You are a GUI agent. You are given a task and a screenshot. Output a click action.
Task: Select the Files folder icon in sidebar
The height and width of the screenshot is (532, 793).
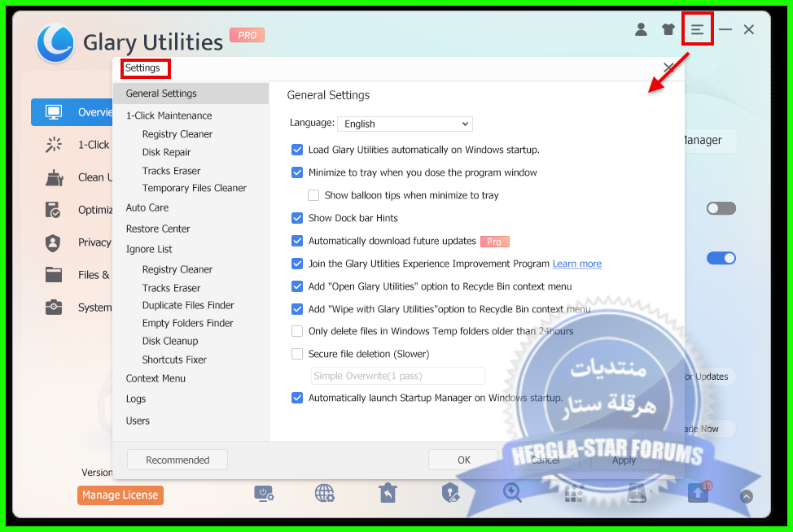54,275
